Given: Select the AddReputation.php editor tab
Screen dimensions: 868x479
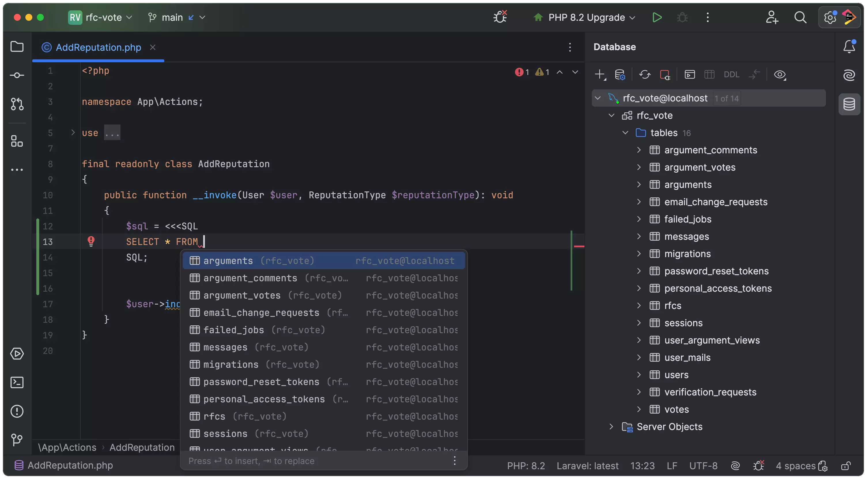Looking at the screenshot, I should pyautogui.click(x=98, y=47).
